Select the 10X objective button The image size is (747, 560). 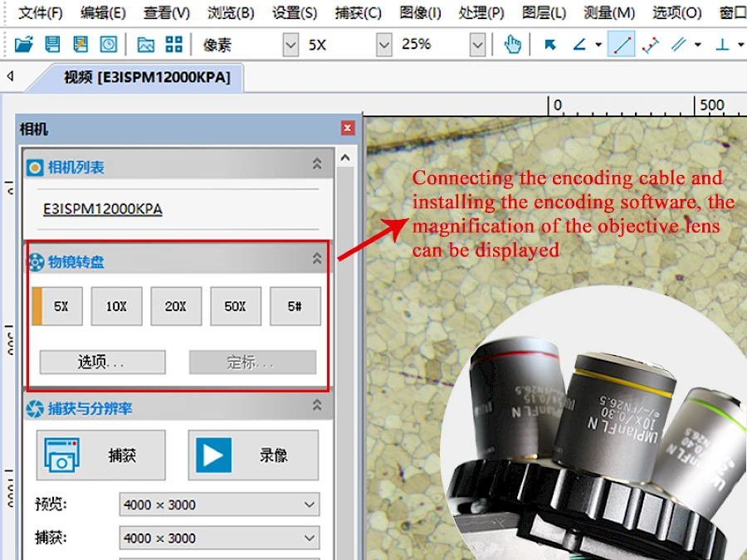click(117, 305)
